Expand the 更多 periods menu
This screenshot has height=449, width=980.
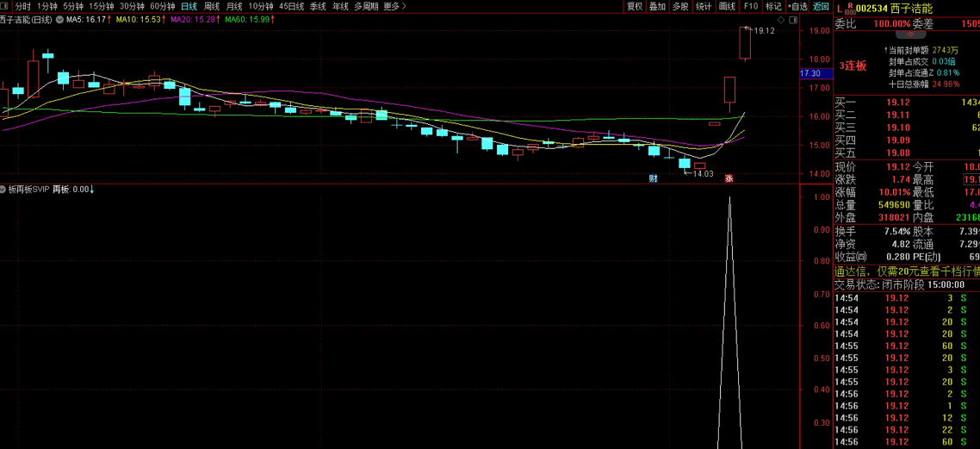point(395,6)
